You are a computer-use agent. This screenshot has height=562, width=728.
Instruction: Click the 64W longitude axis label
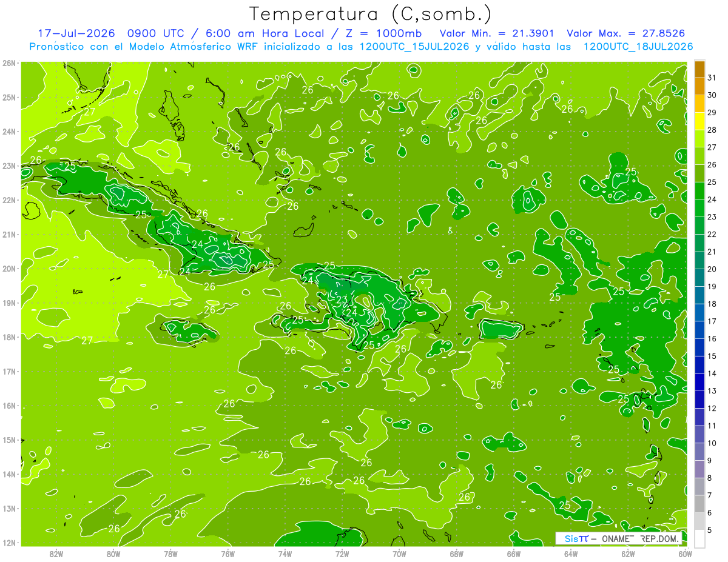click(571, 554)
